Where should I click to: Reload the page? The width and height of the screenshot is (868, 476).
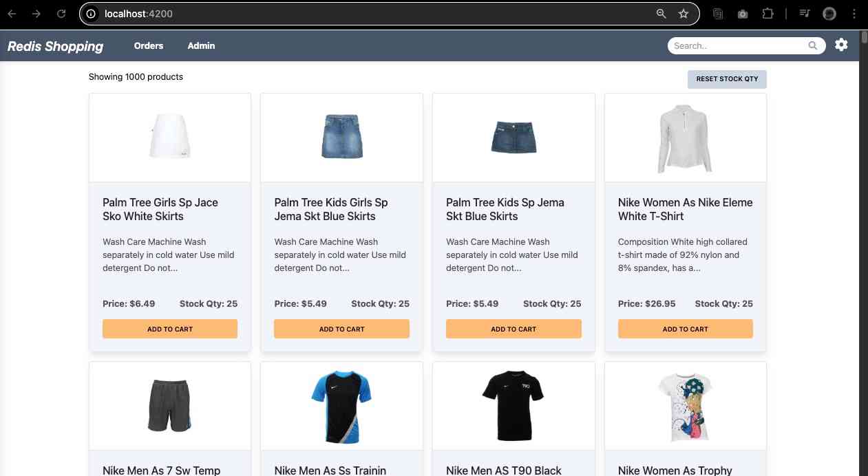tap(61, 14)
